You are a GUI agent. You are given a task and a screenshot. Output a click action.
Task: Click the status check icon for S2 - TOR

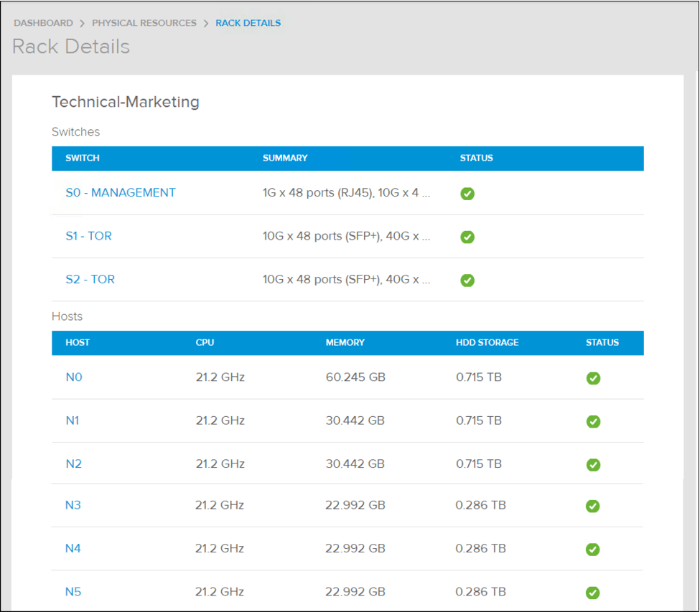[x=467, y=281]
